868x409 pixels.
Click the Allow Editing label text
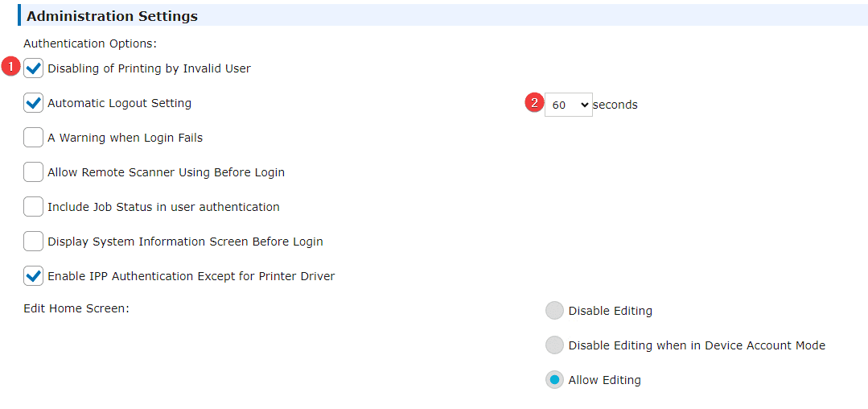604,380
